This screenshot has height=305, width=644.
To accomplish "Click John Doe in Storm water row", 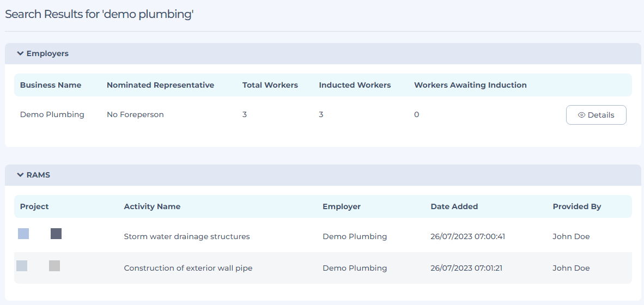I will coord(571,236).
